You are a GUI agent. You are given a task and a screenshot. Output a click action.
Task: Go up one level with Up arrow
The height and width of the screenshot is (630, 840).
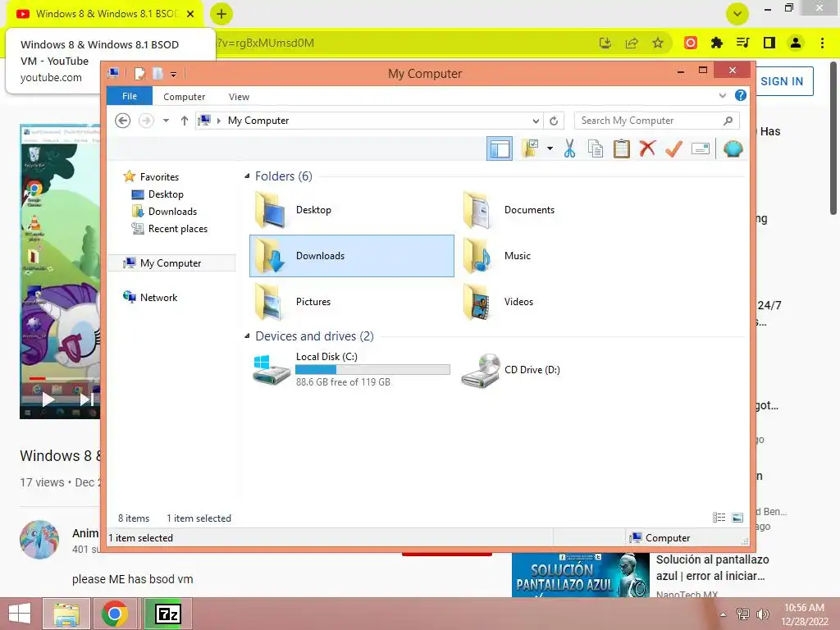pos(185,121)
